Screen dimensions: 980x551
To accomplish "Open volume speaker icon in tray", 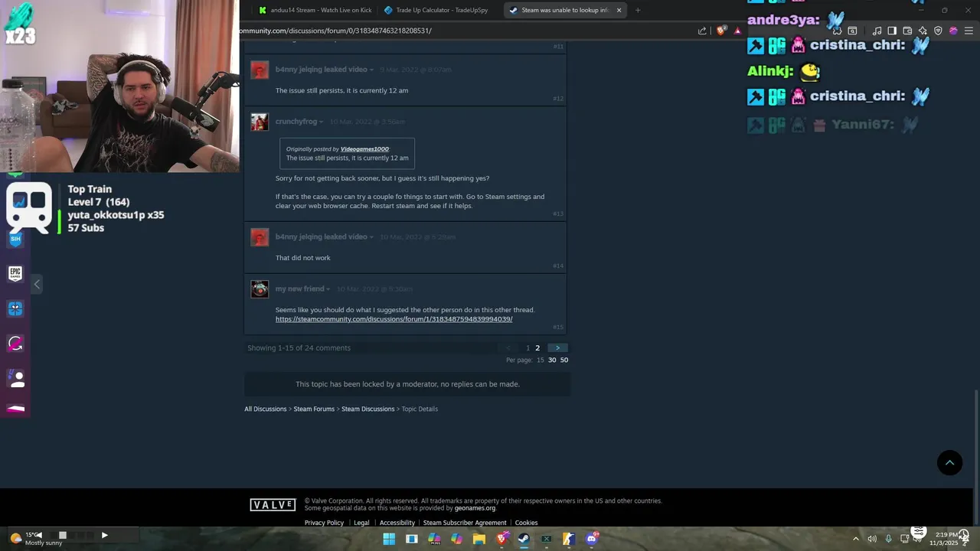I will coord(872,539).
